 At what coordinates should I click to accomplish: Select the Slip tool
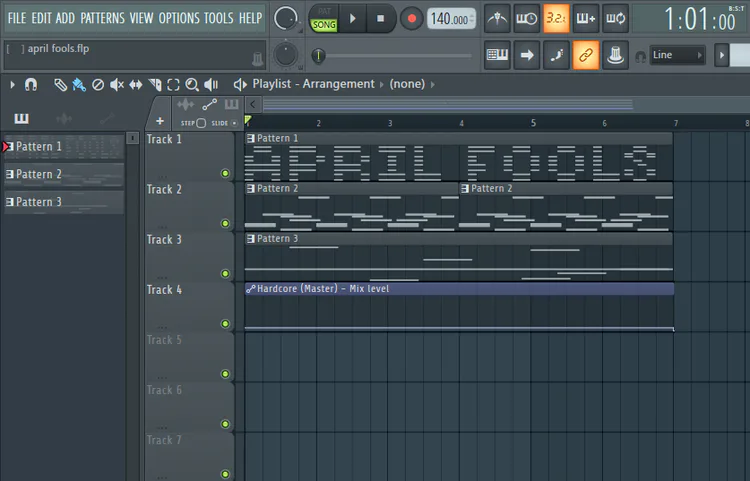point(135,85)
